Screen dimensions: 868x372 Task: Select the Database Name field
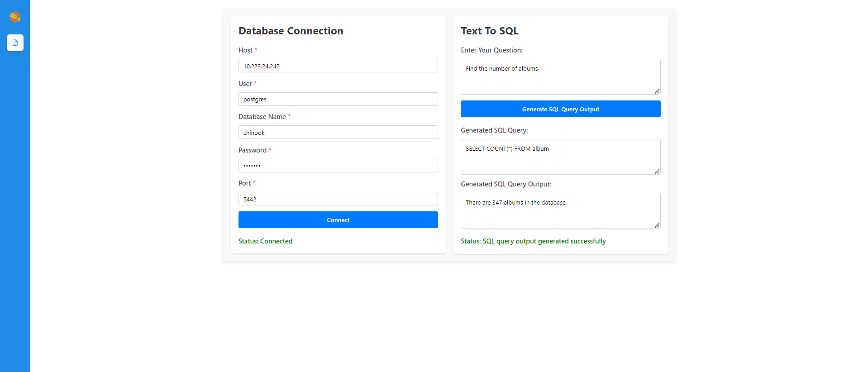coord(338,133)
